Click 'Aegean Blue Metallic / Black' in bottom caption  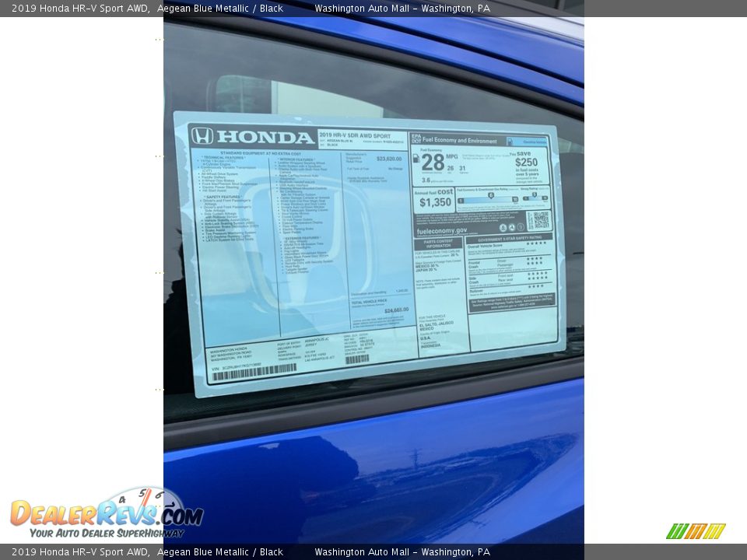pos(219,552)
